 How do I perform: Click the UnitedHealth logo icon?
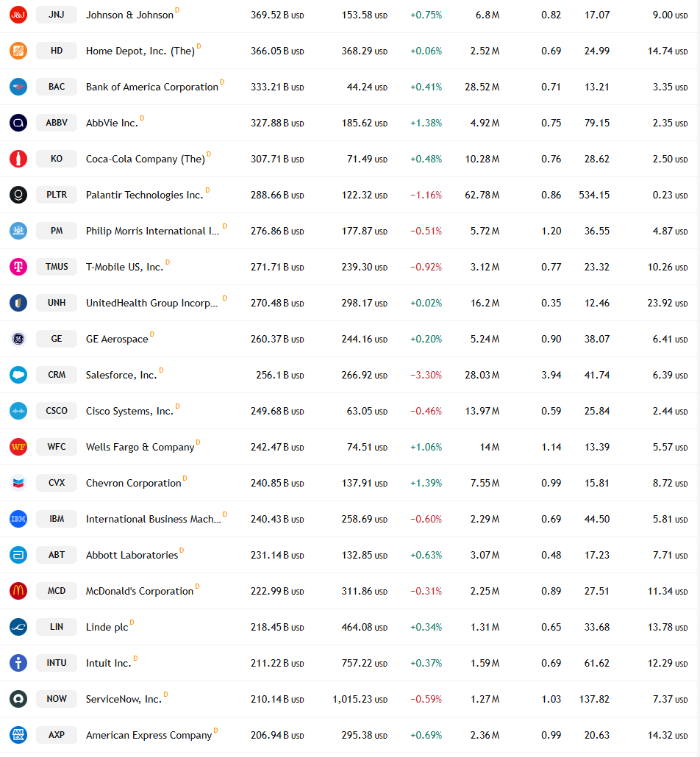(x=18, y=303)
